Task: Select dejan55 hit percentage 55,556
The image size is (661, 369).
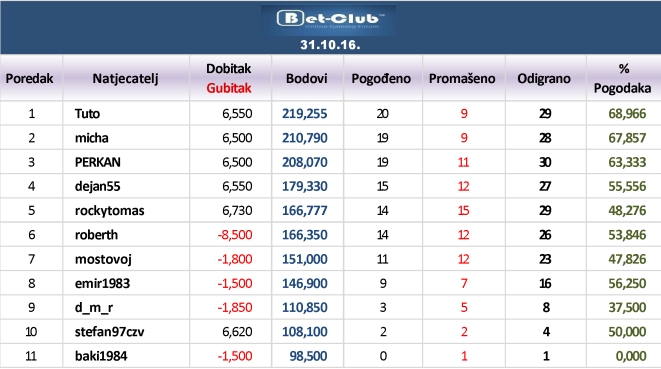Action: coord(627,186)
